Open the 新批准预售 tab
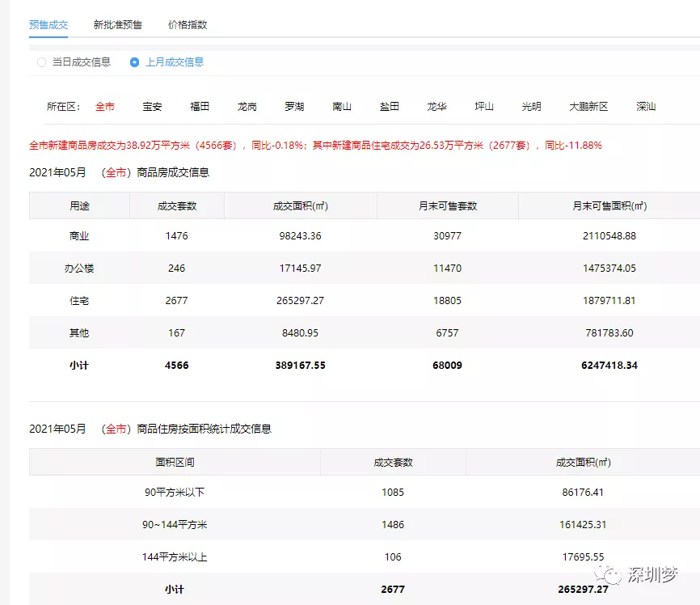The height and width of the screenshot is (605, 700). (x=117, y=24)
